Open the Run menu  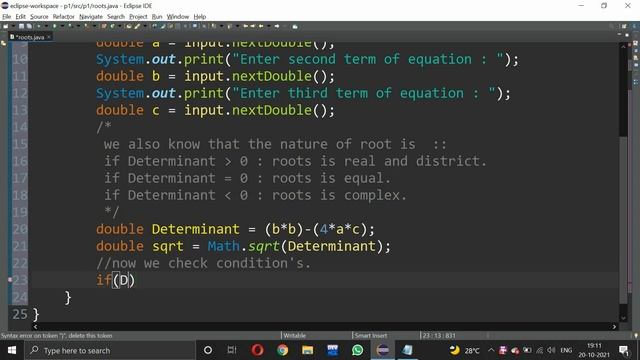point(157,17)
